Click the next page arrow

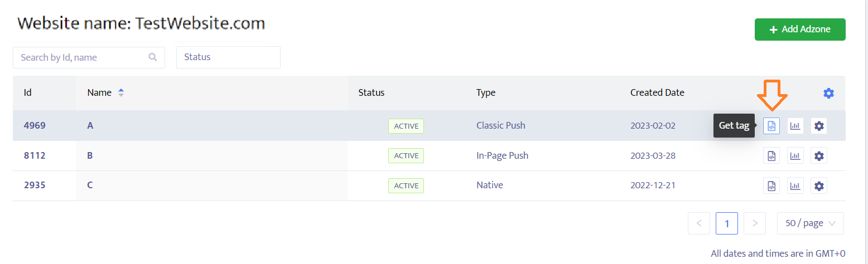tap(755, 223)
